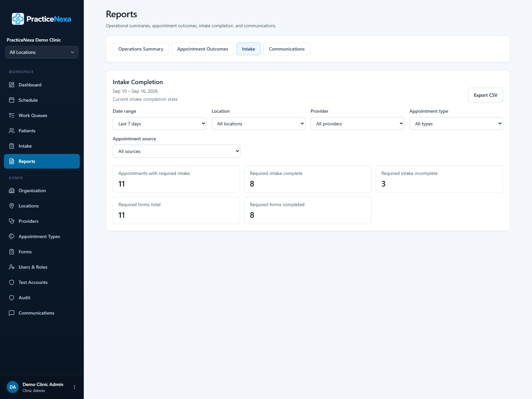Go to Schedule in the sidebar

pyautogui.click(x=42, y=100)
